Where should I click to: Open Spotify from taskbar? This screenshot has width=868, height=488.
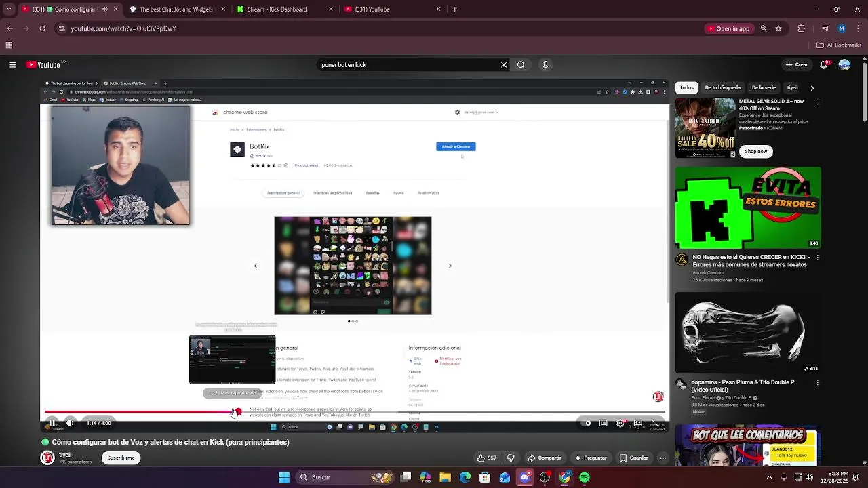[x=585, y=477]
